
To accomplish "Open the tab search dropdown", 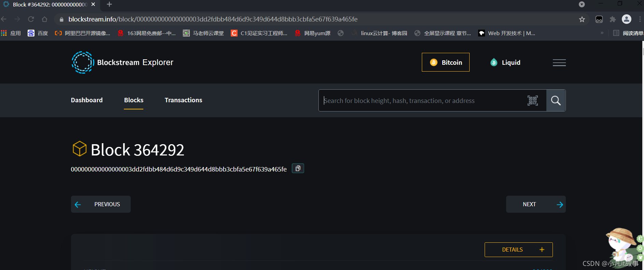I will (582, 4).
